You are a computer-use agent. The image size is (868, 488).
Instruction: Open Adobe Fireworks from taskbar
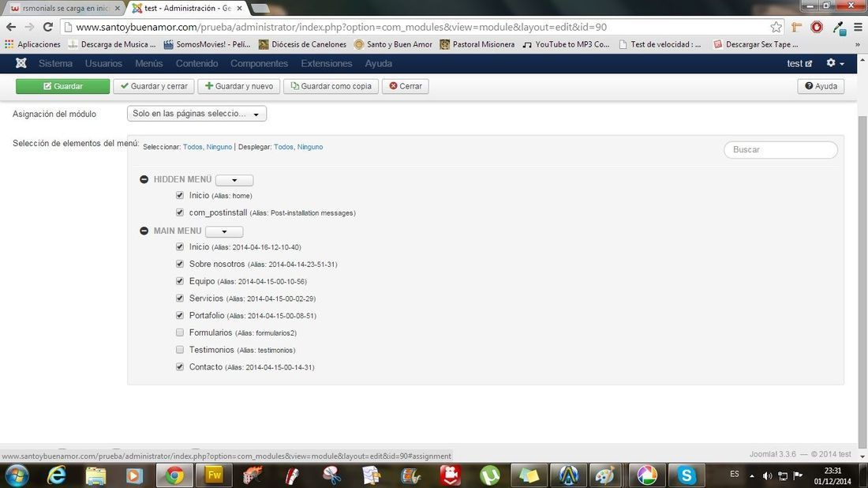[x=214, y=476]
